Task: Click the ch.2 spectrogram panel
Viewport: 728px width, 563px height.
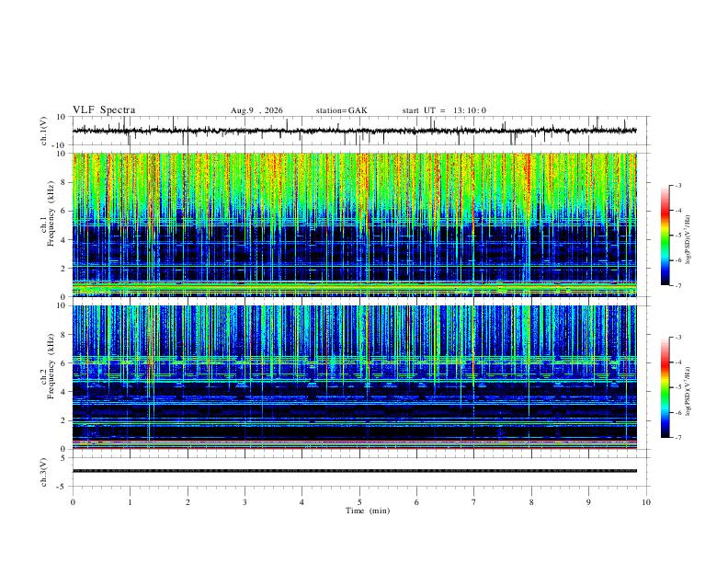Action: [355, 377]
